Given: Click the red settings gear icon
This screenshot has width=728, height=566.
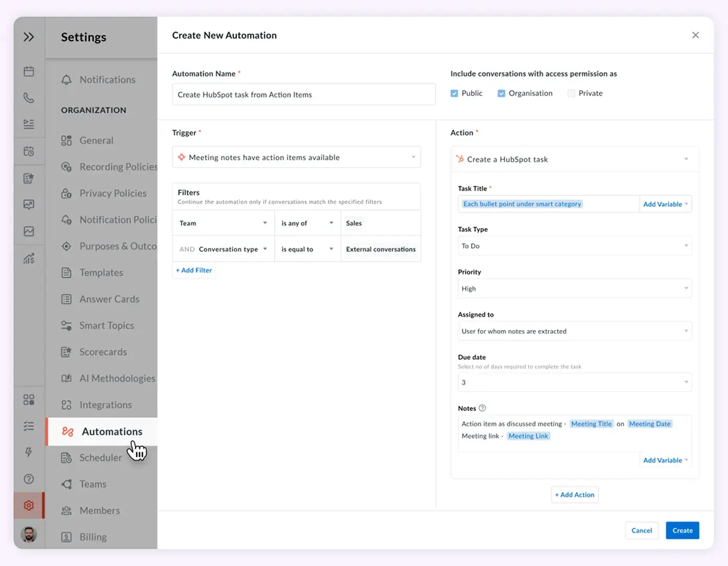Looking at the screenshot, I should (x=29, y=505).
